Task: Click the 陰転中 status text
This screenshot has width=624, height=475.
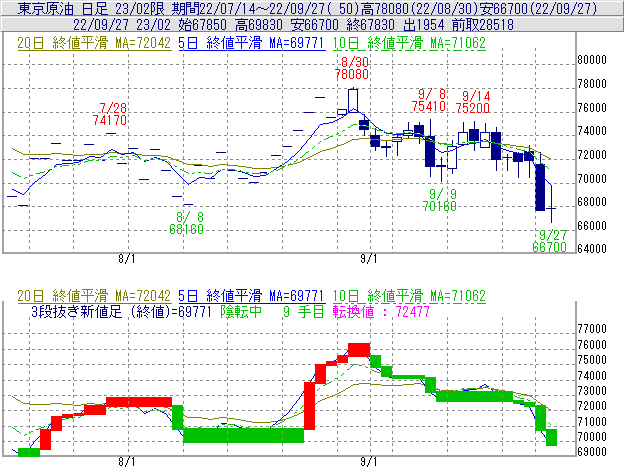Action: [x=241, y=311]
